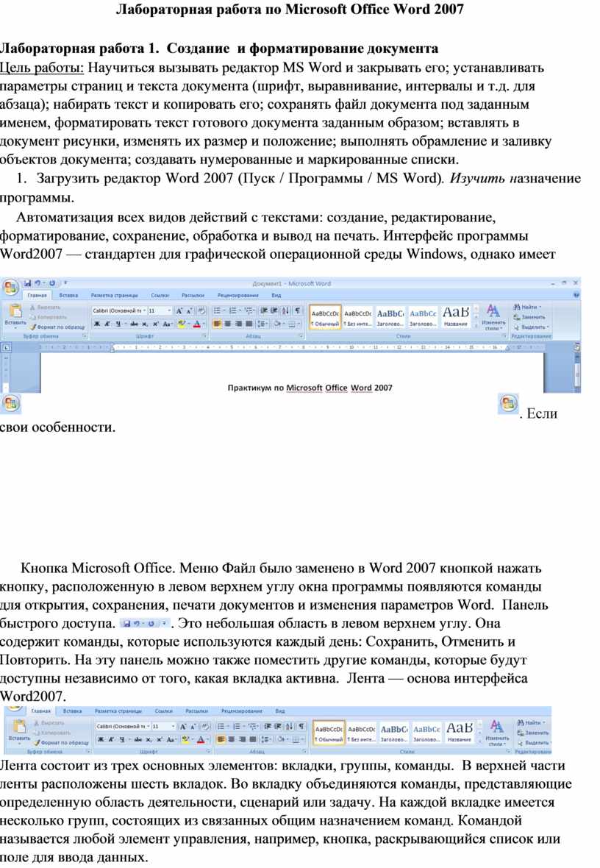Open Calibri font name dropdown in lower ribbon

click(x=148, y=726)
